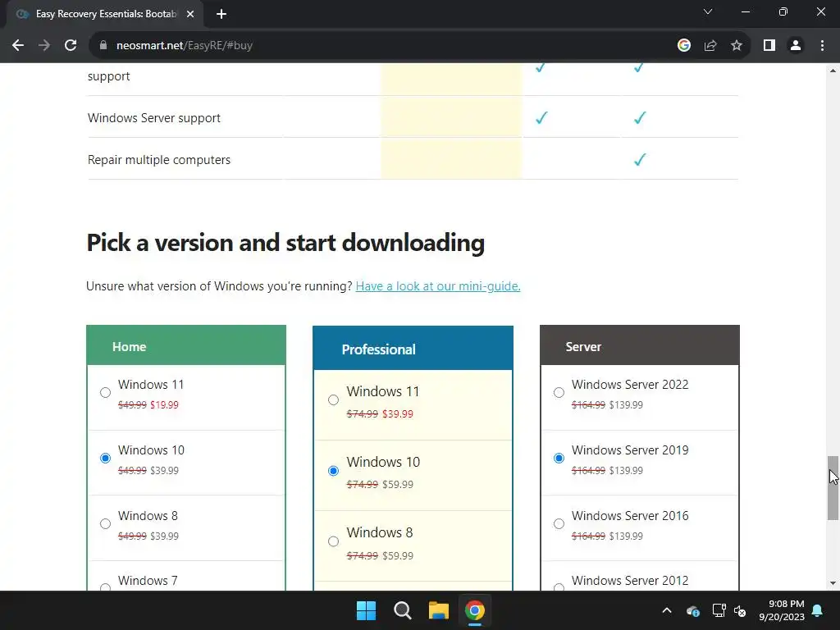This screenshot has height=630, width=840.
Task: Click the page scrollbar thumb
Action: pos(833,487)
